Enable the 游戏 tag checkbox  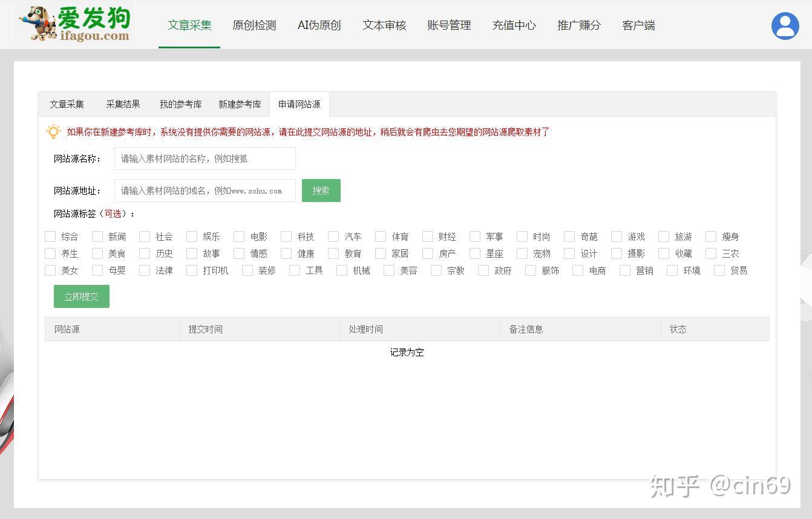click(617, 237)
